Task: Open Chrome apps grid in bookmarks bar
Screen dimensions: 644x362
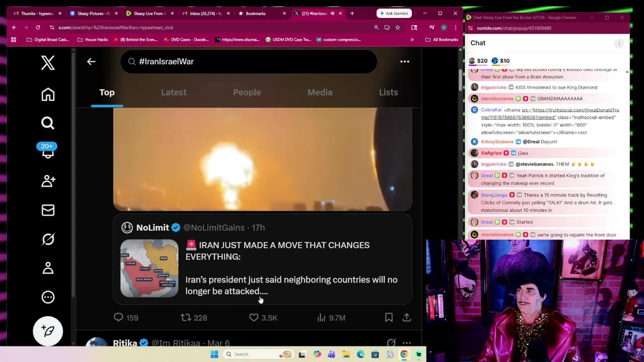Action: [x=14, y=40]
